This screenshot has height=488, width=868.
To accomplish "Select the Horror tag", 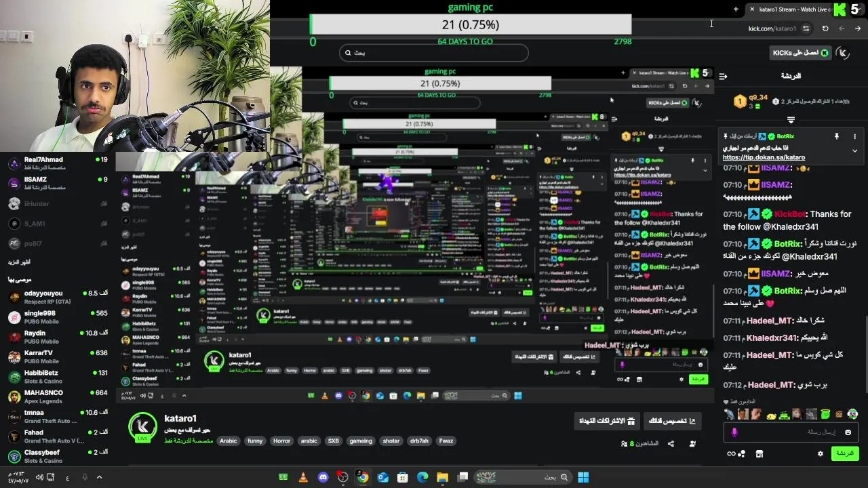I will click(x=281, y=441).
